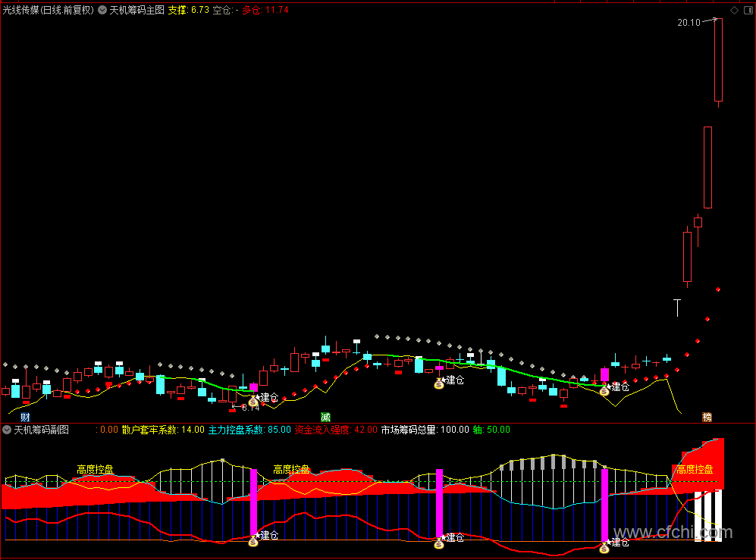Click the 光线传媒(日线.前复权) chart title
Image resolution: width=756 pixels, height=560 pixels.
[49, 10]
